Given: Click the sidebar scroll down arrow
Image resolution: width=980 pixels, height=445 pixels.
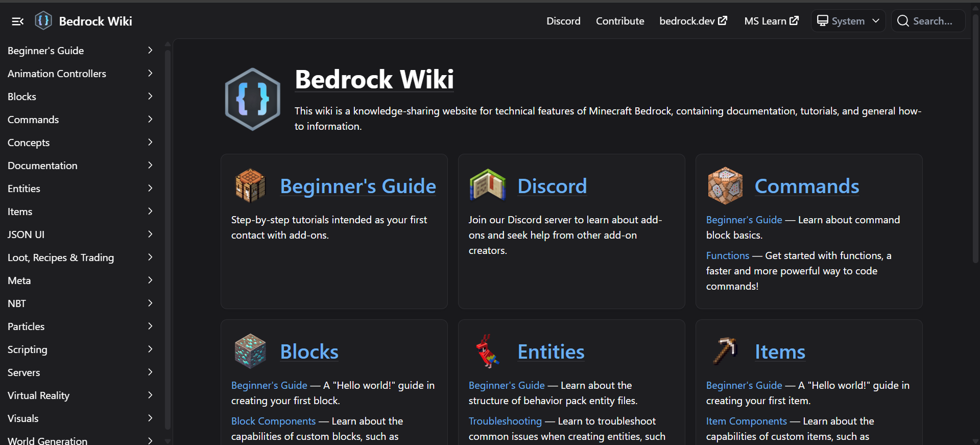Looking at the screenshot, I should (x=168, y=440).
